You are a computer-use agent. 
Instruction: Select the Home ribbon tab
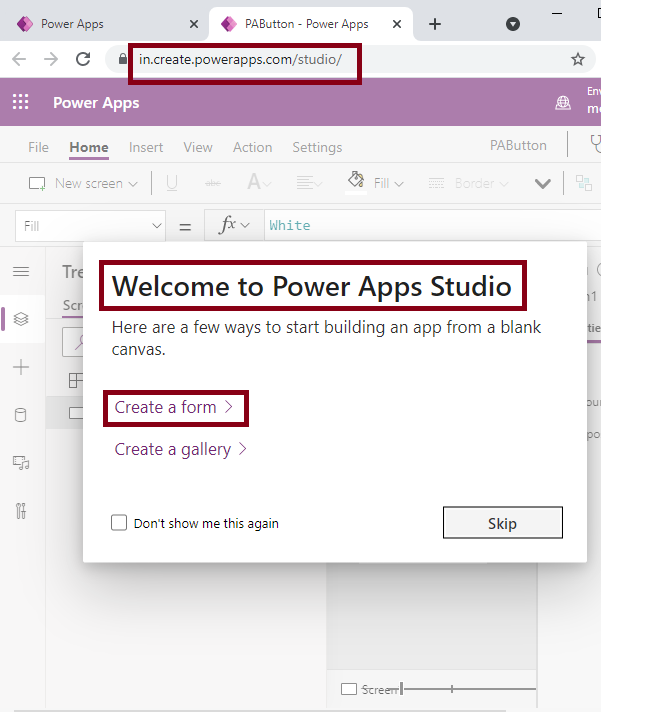point(89,147)
